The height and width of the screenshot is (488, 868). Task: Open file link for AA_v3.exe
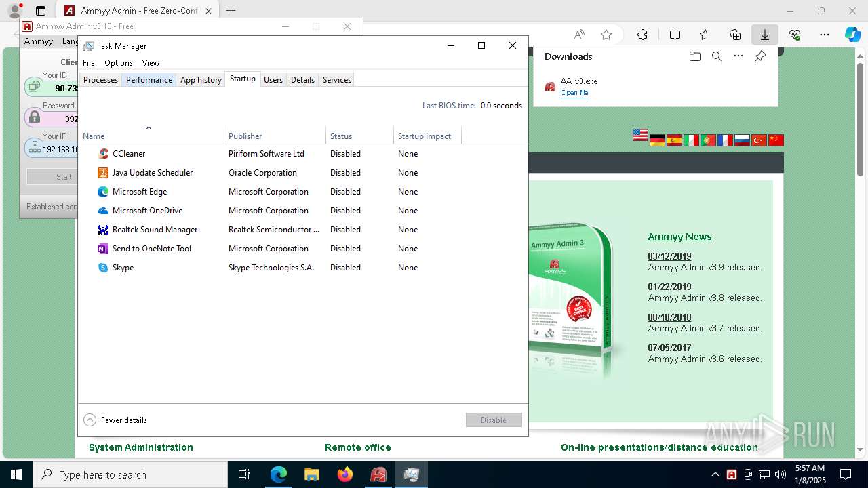click(x=574, y=93)
